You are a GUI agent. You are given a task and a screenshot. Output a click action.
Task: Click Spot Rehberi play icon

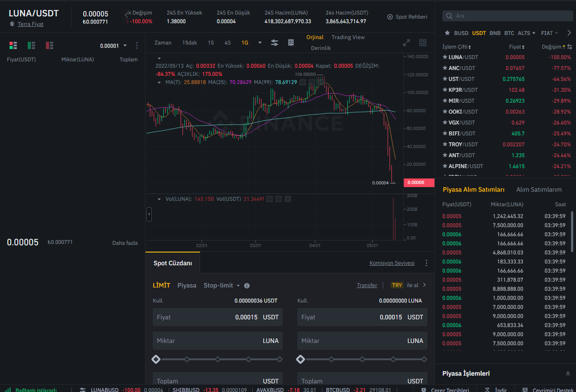[x=390, y=17]
